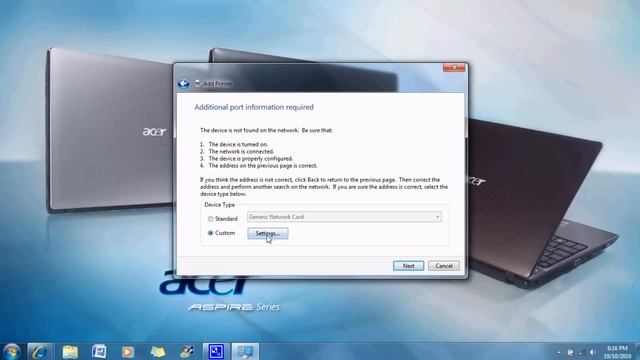Viewport: 640px width, 360px height.
Task: Open the Windows Start orb
Action: pos(11,351)
